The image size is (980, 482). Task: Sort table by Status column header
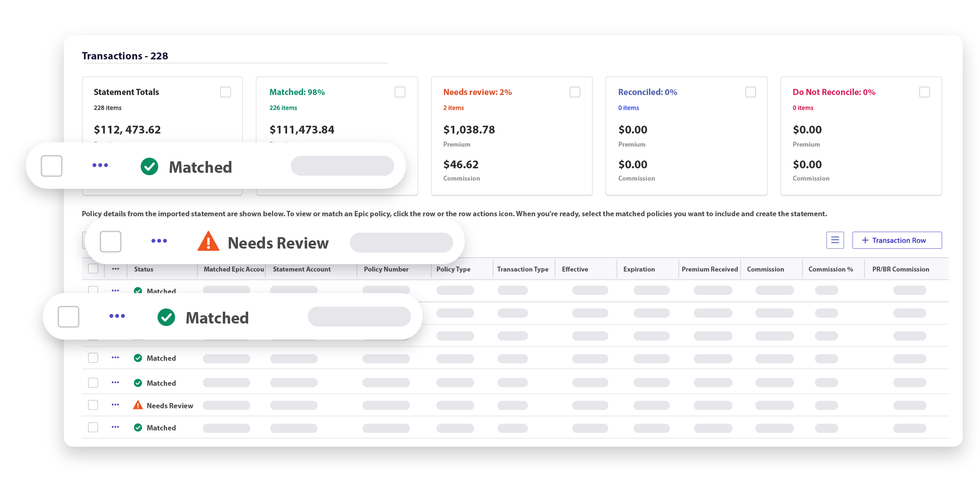click(x=144, y=269)
